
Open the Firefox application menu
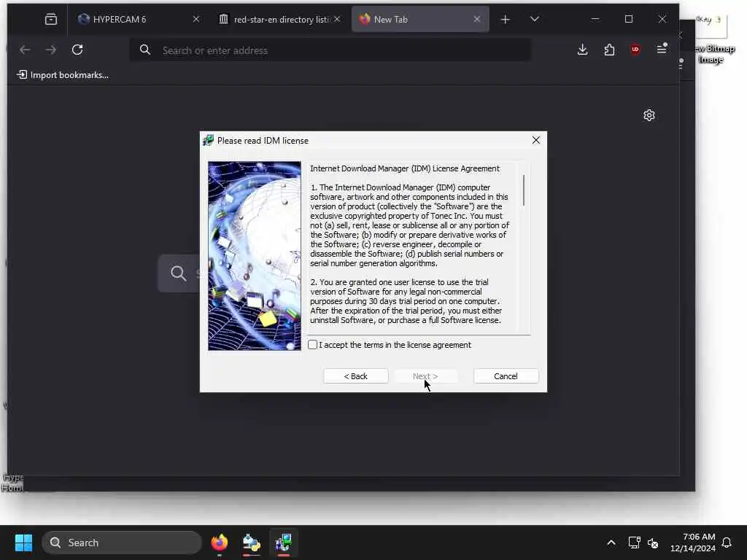click(x=662, y=49)
